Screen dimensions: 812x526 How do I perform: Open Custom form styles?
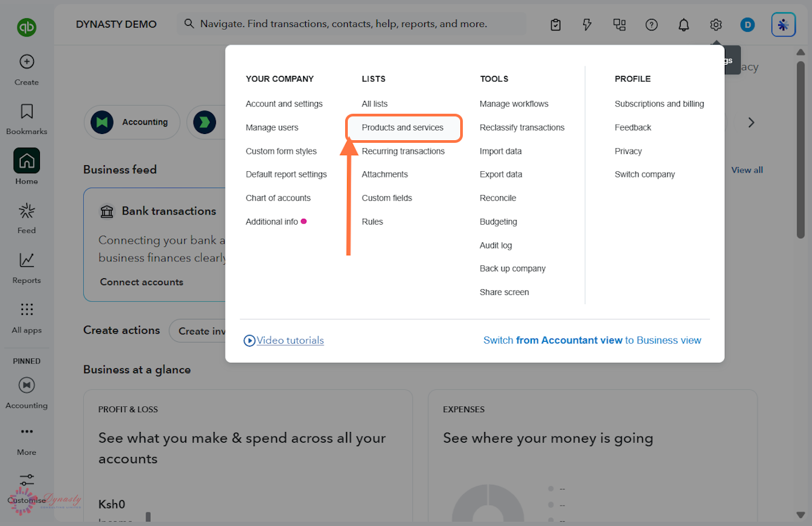pyautogui.click(x=281, y=151)
